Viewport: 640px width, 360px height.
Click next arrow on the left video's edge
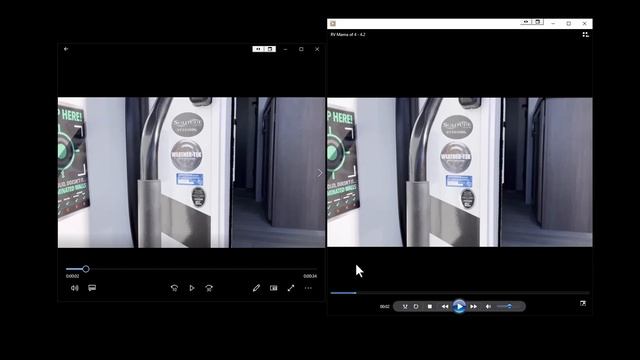point(320,173)
